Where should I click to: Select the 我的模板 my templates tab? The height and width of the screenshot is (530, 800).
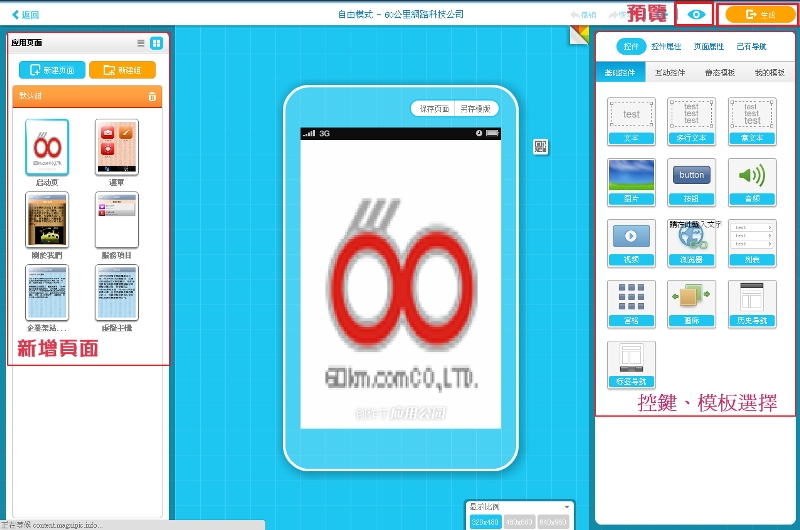point(769,72)
